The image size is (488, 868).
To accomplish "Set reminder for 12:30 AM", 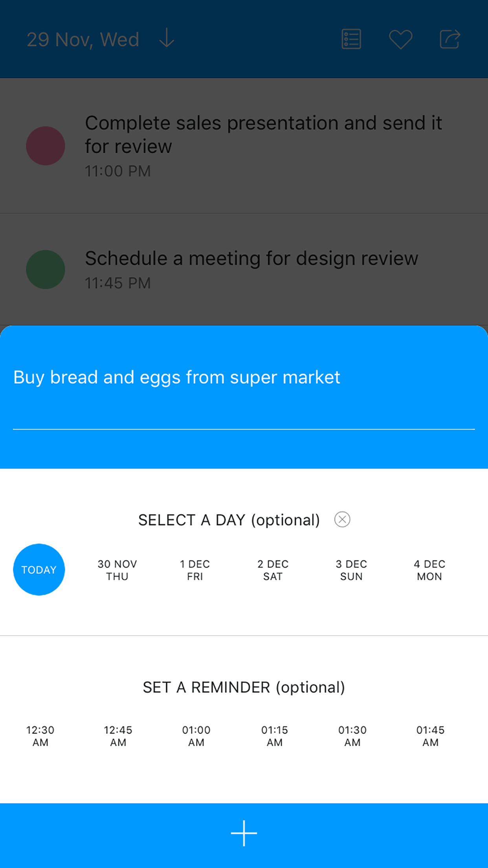I will point(40,736).
